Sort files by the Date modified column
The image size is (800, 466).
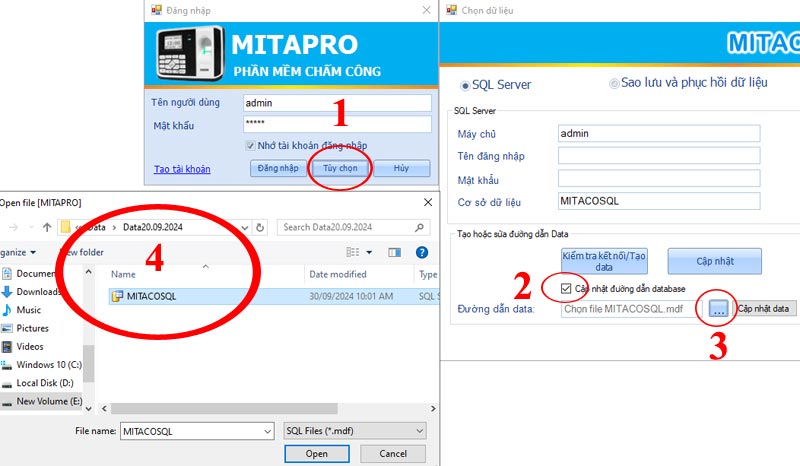click(x=338, y=274)
